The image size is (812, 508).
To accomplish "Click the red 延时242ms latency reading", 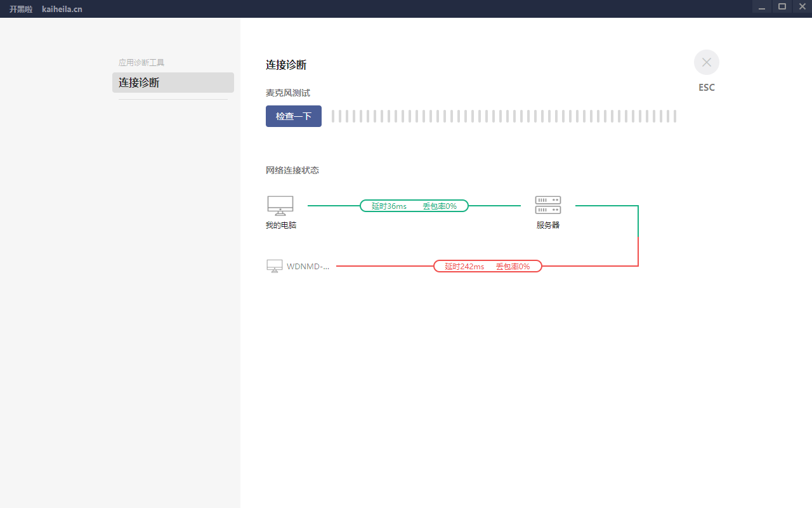I will (x=464, y=267).
